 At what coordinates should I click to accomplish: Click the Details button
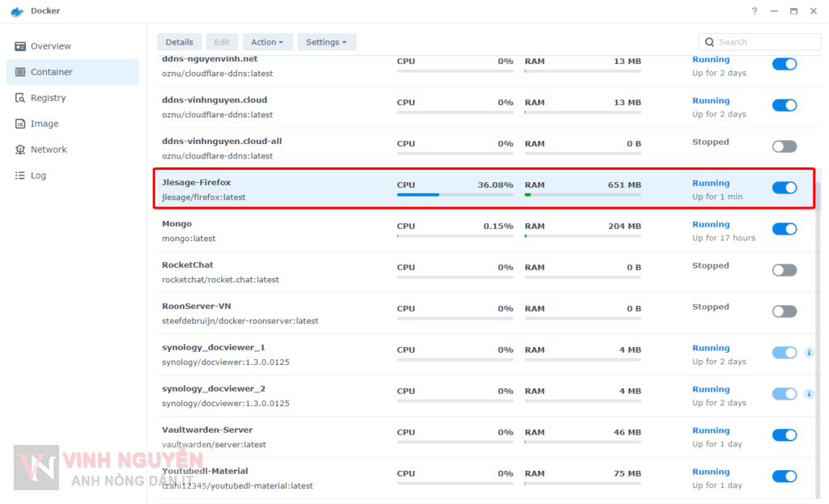[x=179, y=41]
